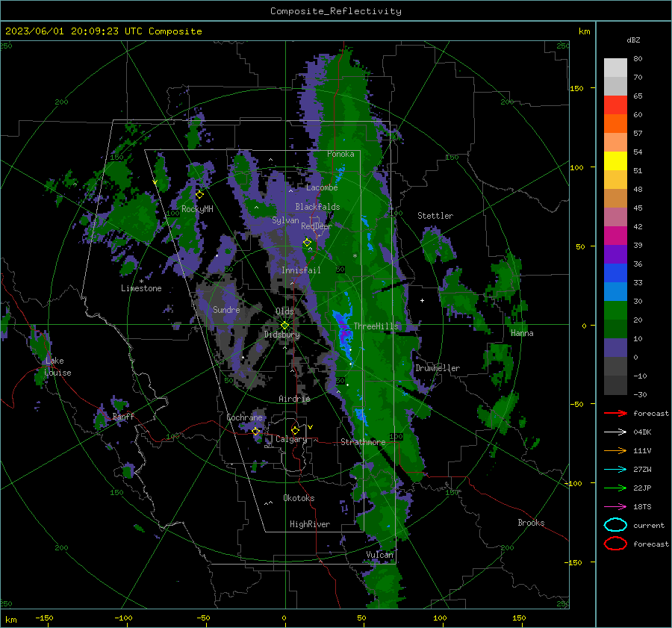Click the Airdrie city label
672x628 pixels.
coord(294,399)
